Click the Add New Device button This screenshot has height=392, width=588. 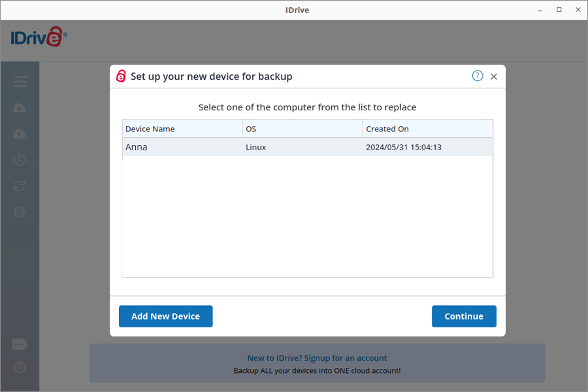click(x=165, y=316)
